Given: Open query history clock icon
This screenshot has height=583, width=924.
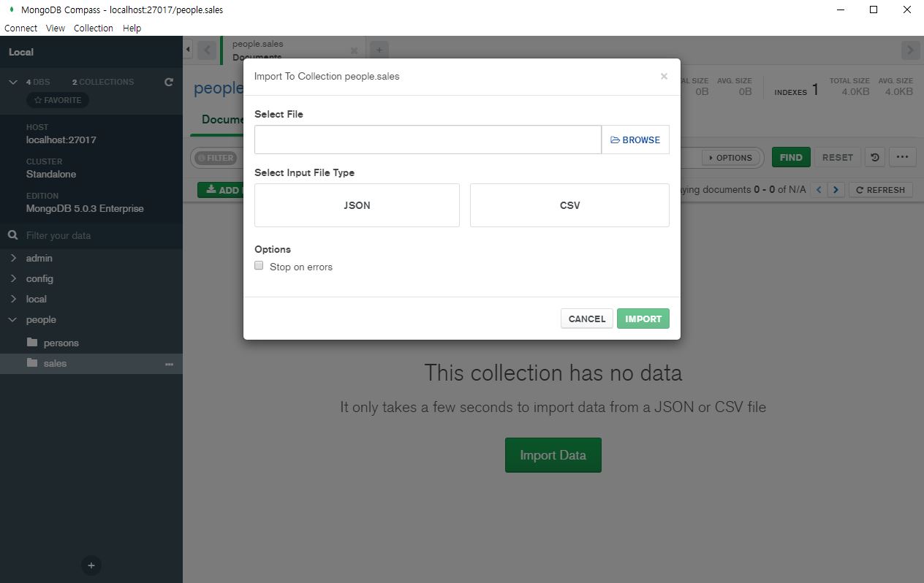Looking at the screenshot, I should 875,157.
